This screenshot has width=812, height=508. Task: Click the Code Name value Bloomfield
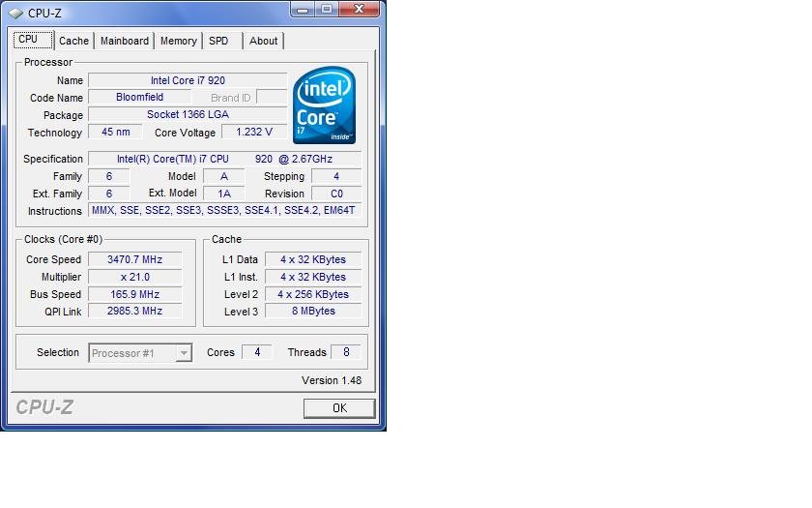pos(140,97)
